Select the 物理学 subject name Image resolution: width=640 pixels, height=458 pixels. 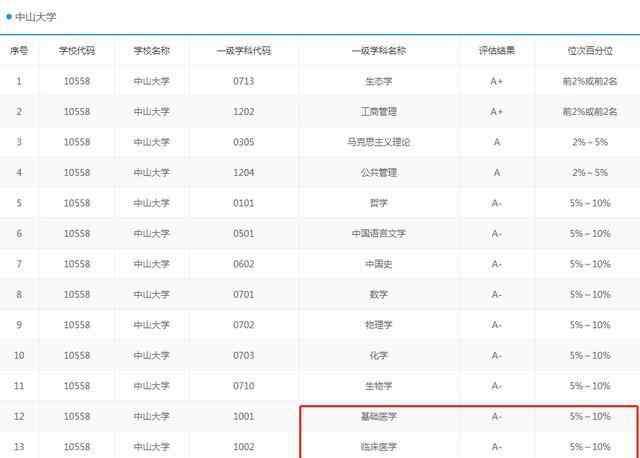(x=379, y=325)
